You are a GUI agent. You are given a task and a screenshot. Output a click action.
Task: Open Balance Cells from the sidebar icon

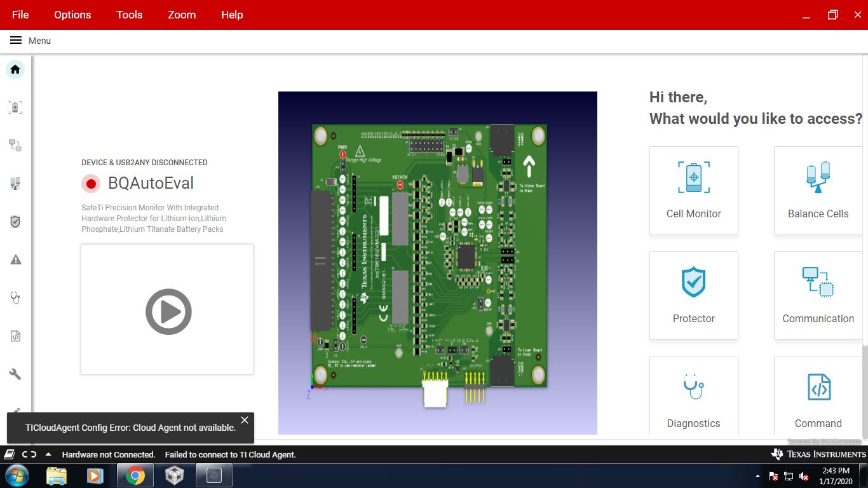point(15,184)
